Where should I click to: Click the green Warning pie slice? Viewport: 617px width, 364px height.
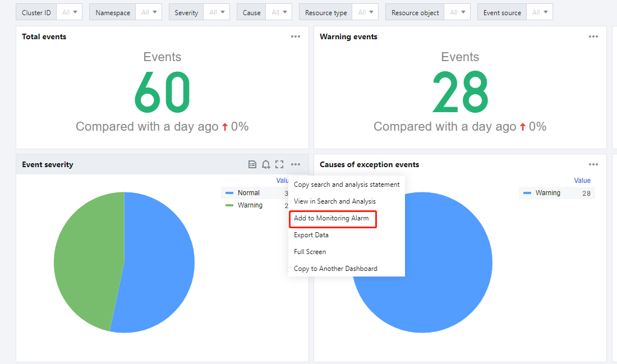pos(89,260)
